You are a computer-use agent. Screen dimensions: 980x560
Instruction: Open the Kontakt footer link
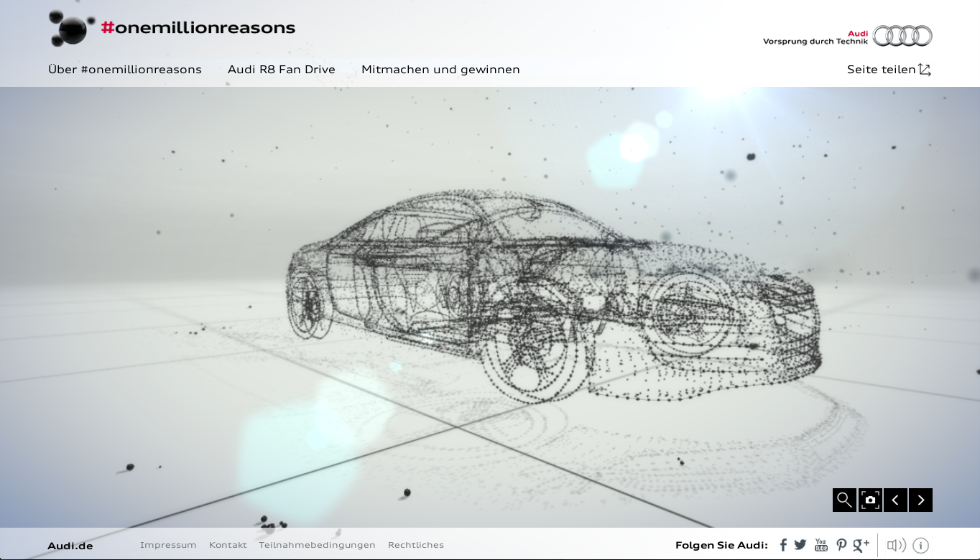tap(228, 545)
